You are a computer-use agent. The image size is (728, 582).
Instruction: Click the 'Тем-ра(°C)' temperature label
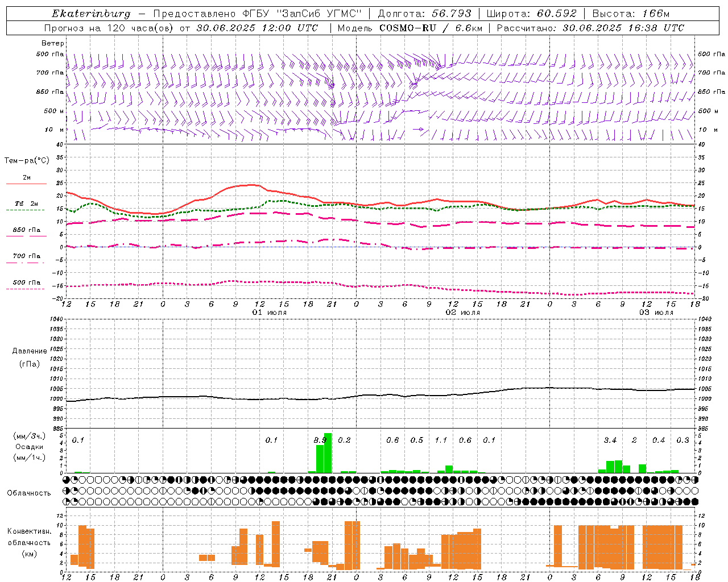coord(27,161)
